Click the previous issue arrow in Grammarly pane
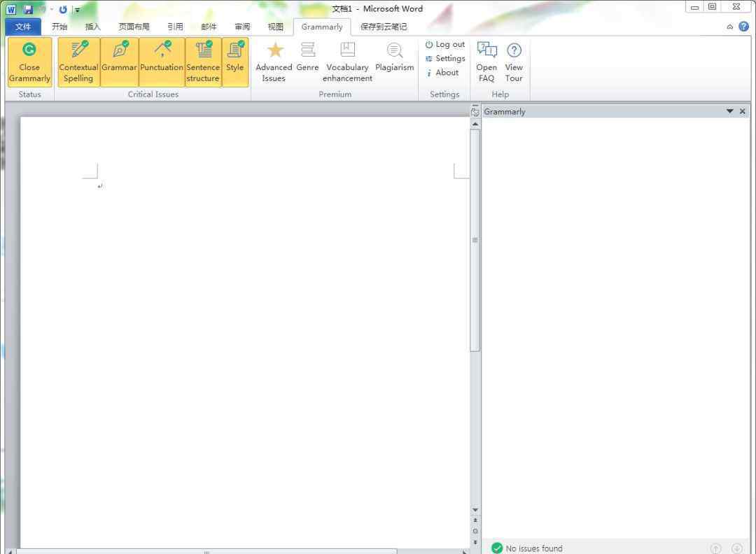Viewport: 756px width, 554px height. (716, 548)
